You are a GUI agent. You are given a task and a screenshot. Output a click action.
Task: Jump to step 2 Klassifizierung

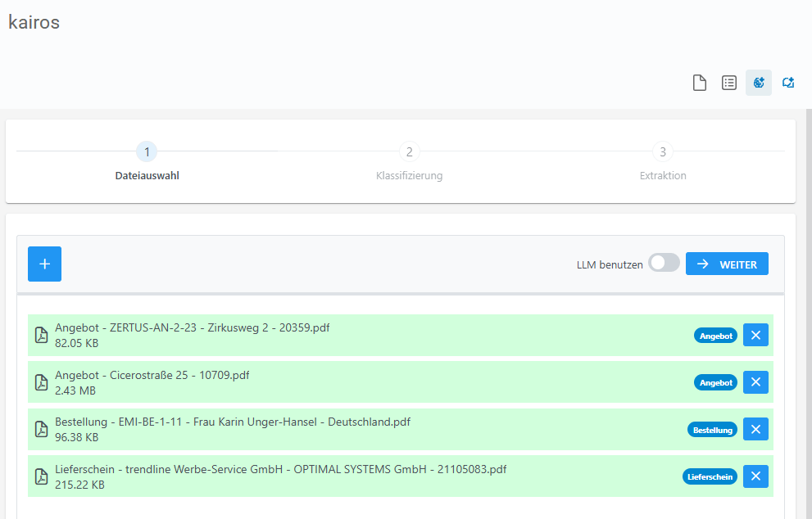[409, 152]
